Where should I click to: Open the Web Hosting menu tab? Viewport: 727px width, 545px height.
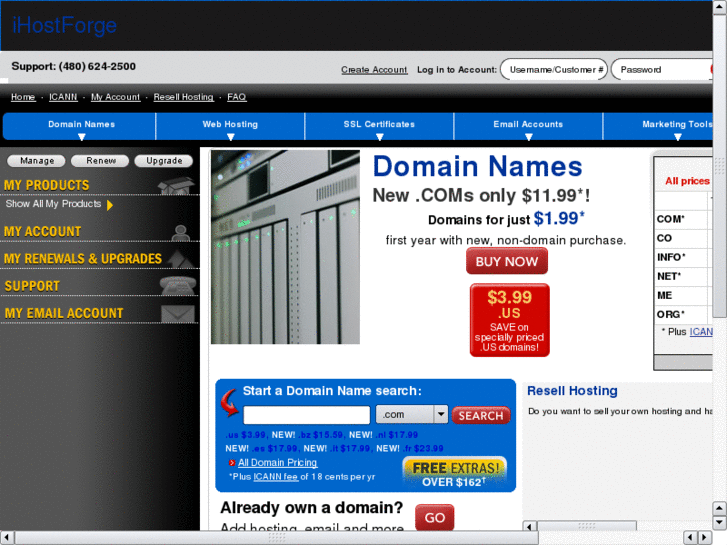coord(230,126)
